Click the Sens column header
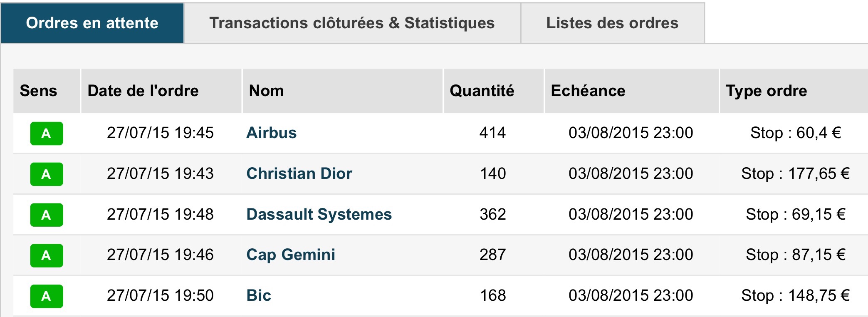This screenshot has width=868, height=317. pyautogui.click(x=38, y=91)
